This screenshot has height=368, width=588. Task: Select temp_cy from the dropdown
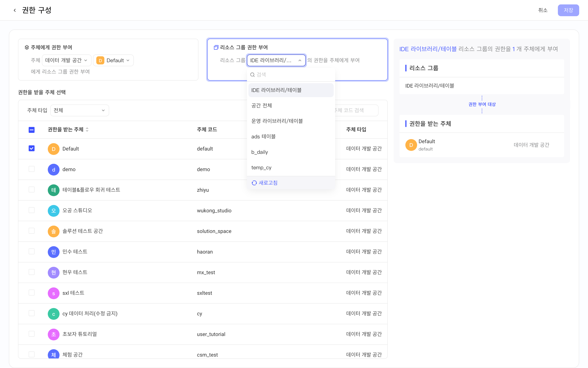pyautogui.click(x=291, y=168)
